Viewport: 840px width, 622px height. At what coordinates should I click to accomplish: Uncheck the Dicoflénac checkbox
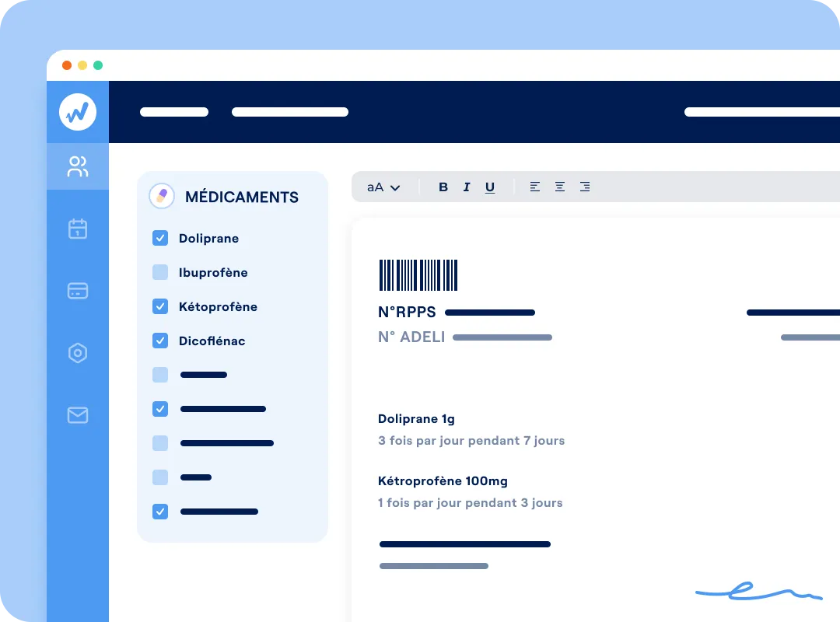[x=160, y=341]
